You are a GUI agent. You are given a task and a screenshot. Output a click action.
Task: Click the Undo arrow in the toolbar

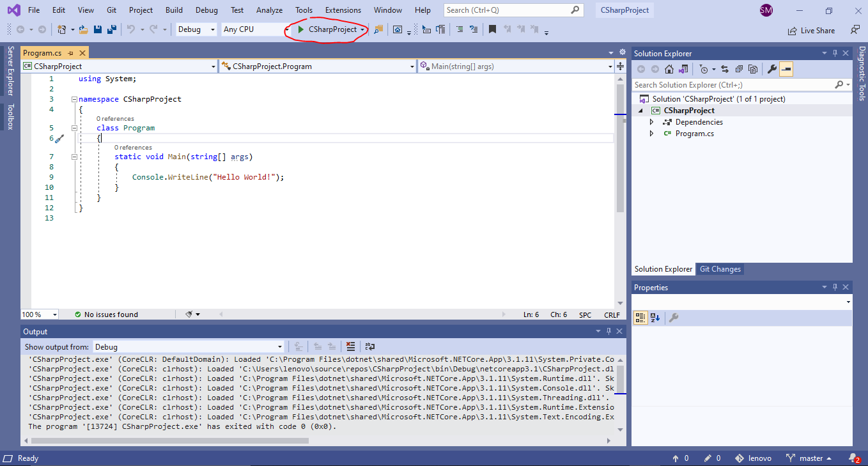130,29
